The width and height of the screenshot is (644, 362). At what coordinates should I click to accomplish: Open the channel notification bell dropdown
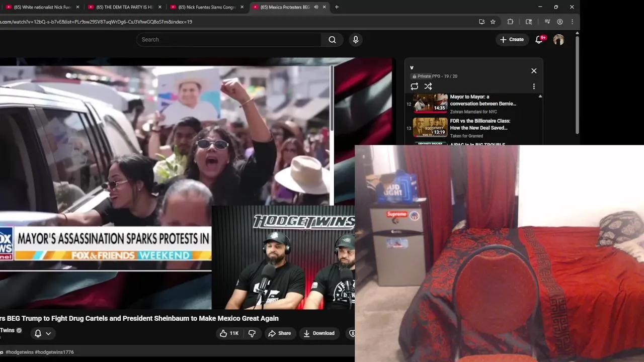[x=43, y=333]
